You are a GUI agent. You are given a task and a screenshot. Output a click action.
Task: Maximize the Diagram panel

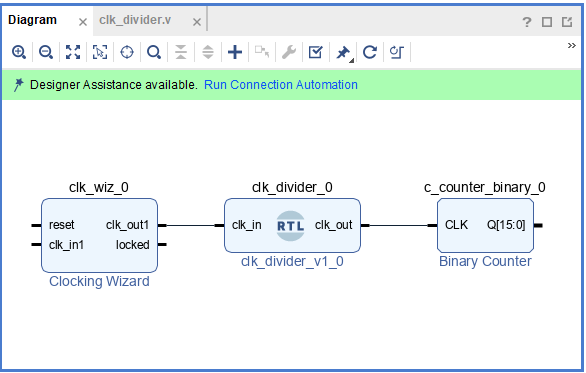pyautogui.click(x=547, y=22)
